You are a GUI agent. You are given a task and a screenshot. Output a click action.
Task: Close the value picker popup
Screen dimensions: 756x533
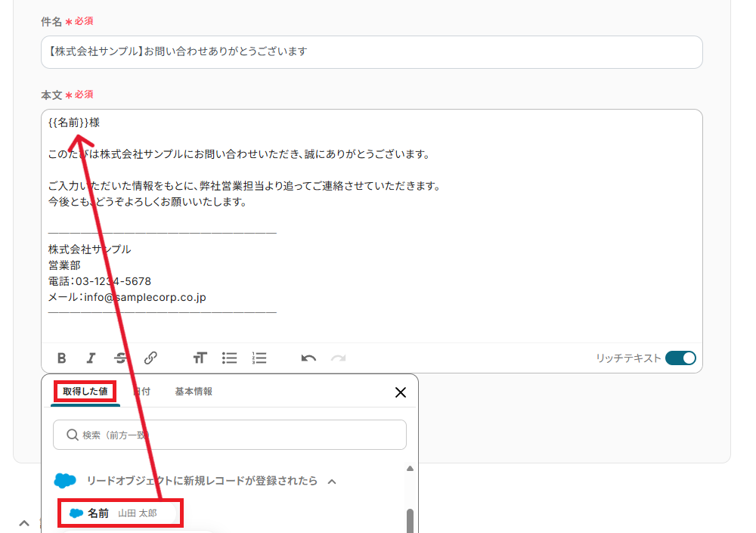pyautogui.click(x=401, y=392)
